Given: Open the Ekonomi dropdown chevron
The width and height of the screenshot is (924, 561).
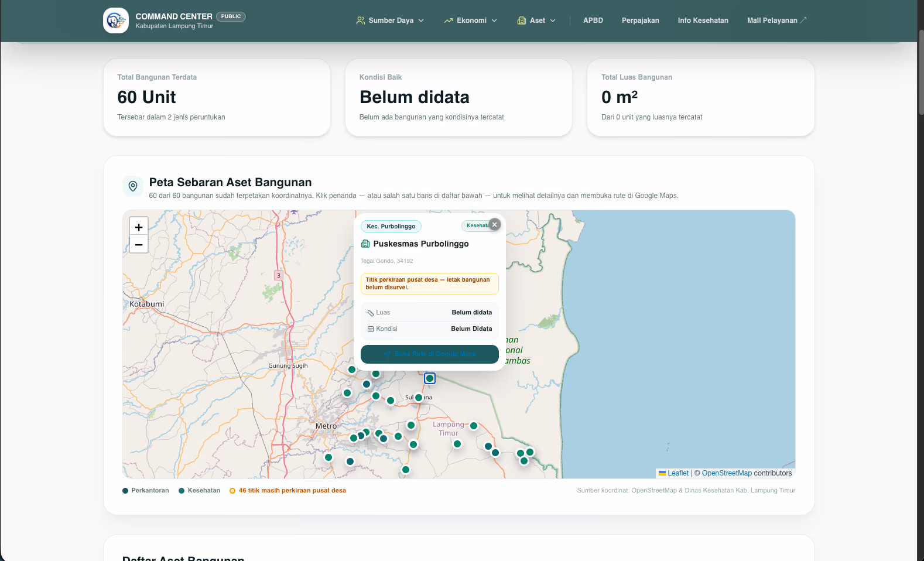Looking at the screenshot, I should [494, 20].
